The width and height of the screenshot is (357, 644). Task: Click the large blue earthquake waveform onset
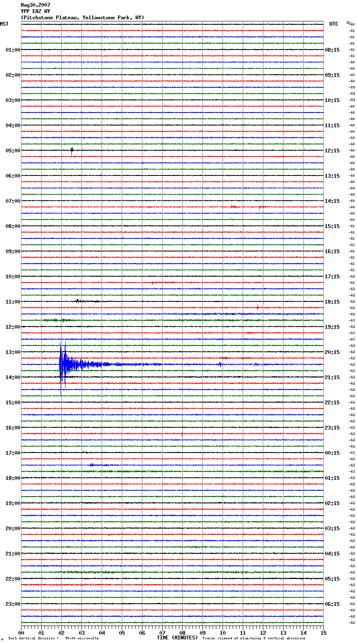click(62, 364)
